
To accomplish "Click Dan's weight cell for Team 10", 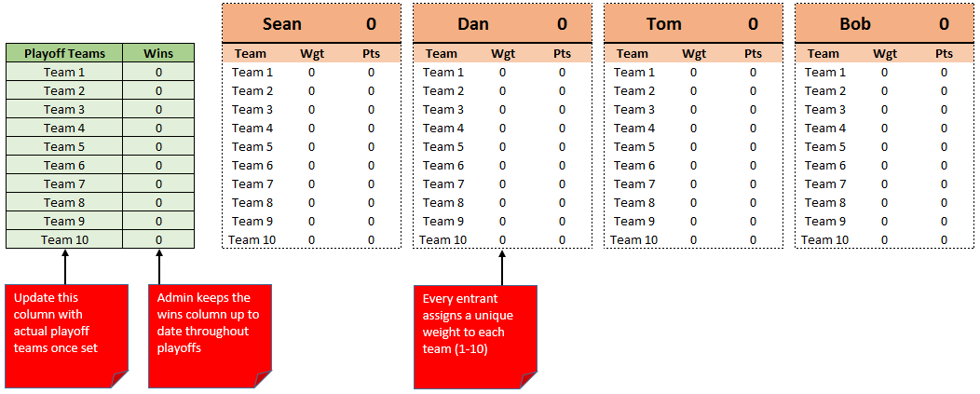I will pyautogui.click(x=502, y=239).
